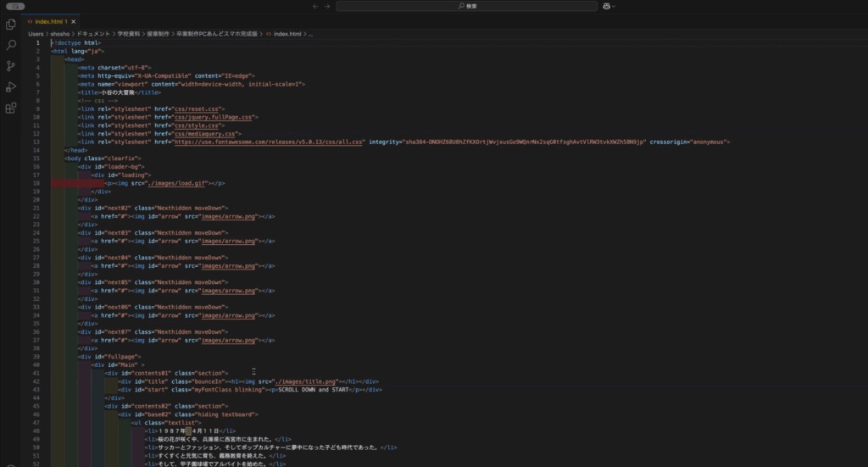This screenshot has width=868, height=467.
Task: Open Copilot chat via the Copilot icon
Action: [x=607, y=6]
